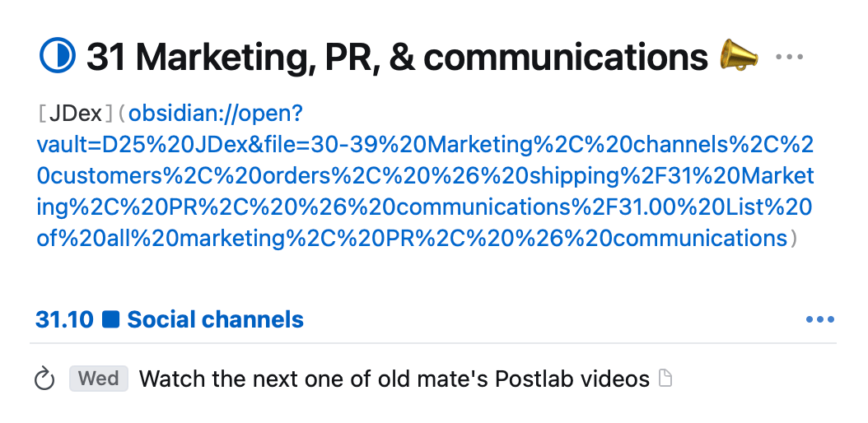Click the note document icon after Postlab videos
Screen dimensions: 868x423
[666, 379]
